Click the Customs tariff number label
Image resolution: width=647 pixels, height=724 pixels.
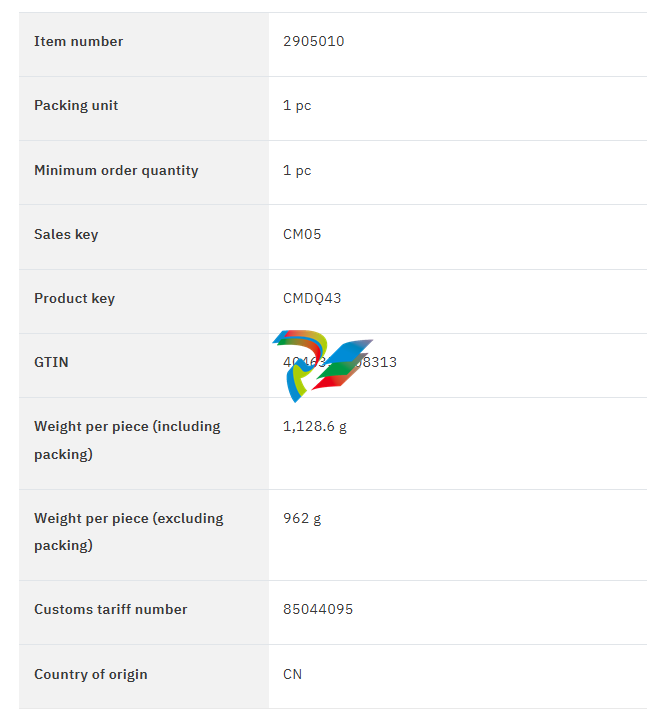tap(111, 609)
